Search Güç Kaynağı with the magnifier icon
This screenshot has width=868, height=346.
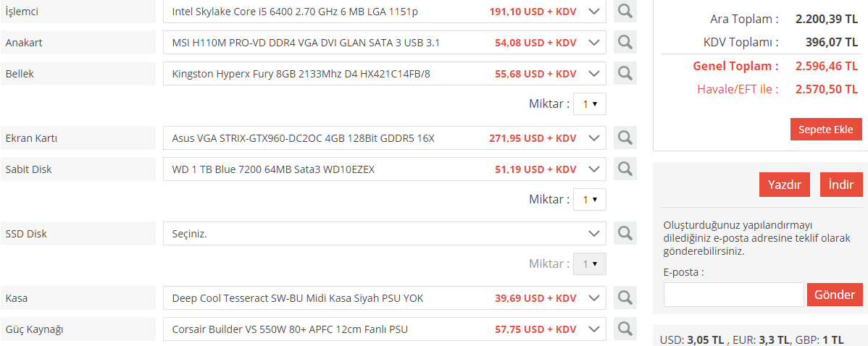pyautogui.click(x=625, y=329)
